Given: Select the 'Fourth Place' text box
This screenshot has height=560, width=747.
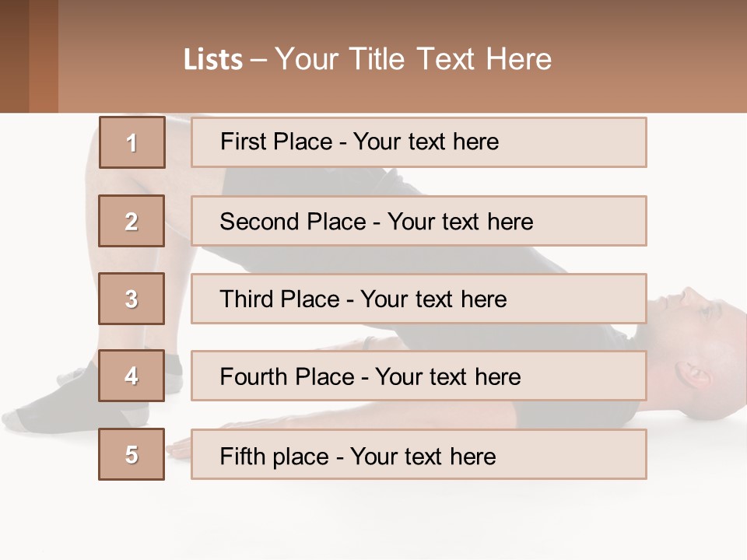Looking at the screenshot, I should click(419, 376).
